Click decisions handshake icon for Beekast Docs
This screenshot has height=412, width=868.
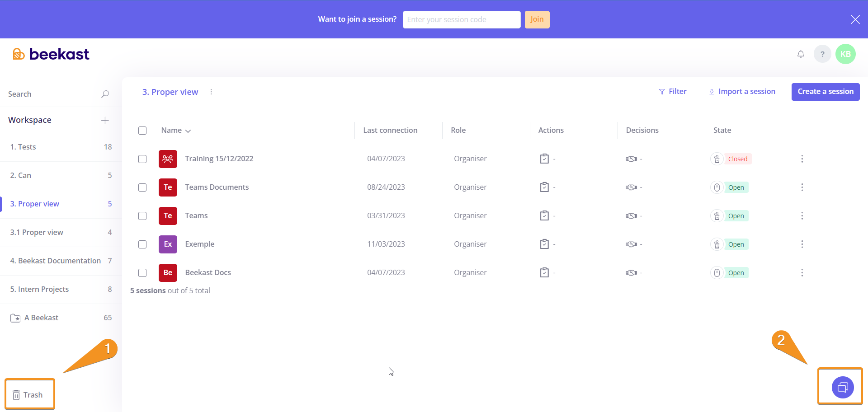tap(631, 272)
